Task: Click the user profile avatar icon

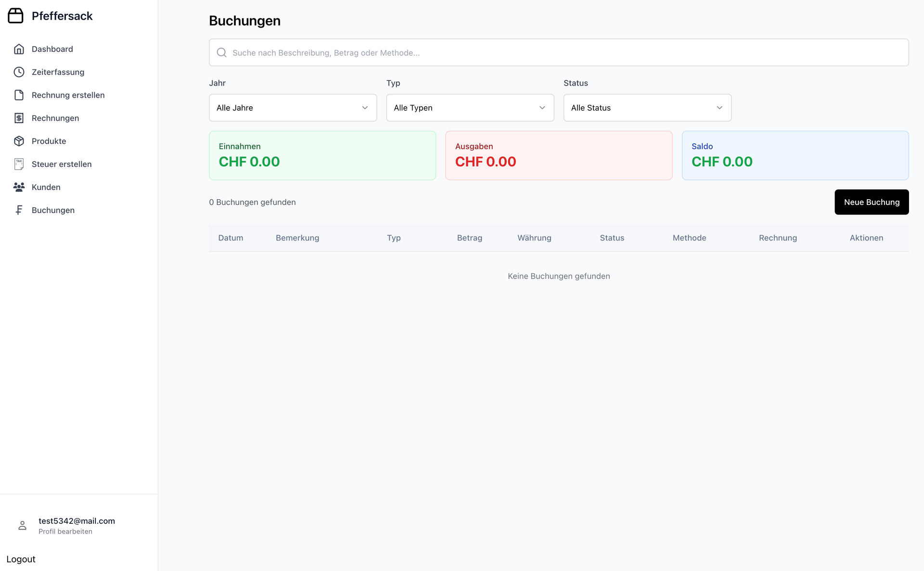Action: coord(22,525)
